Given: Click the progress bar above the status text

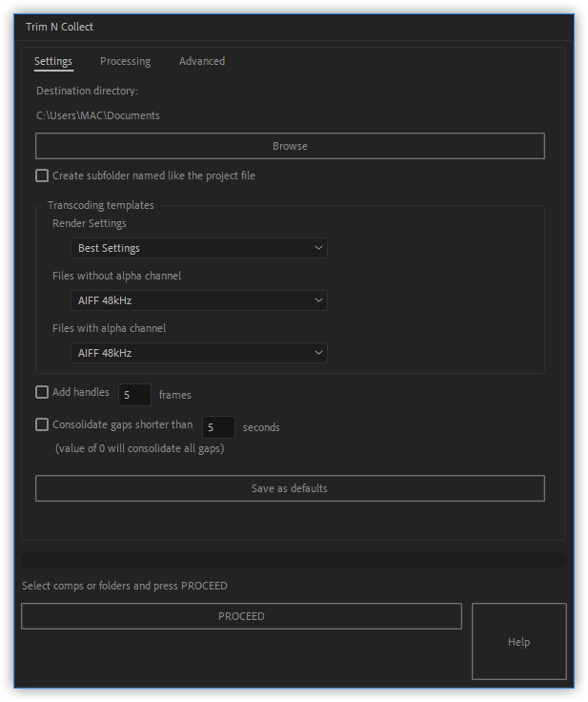Looking at the screenshot, I should point(294,561).
